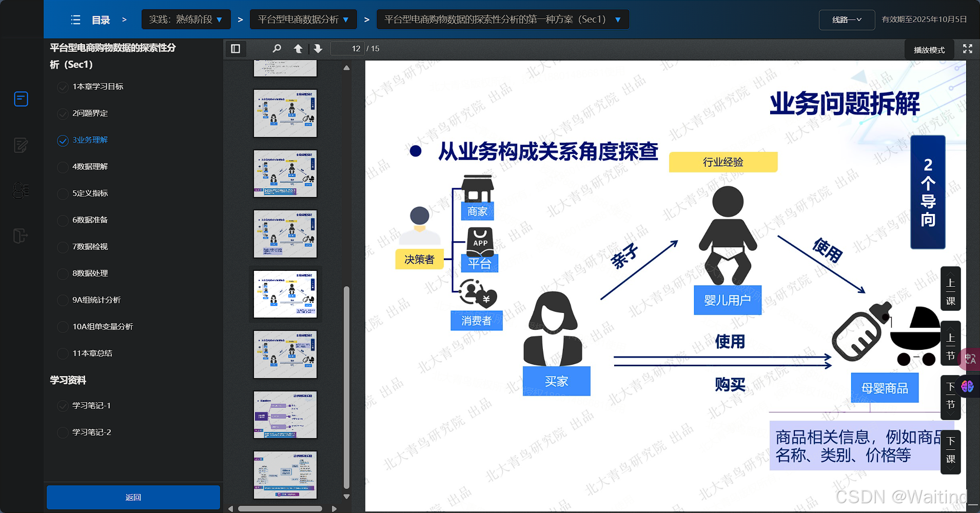980x513 pixels.
Task: Click the 播放模式 button
Action: pos(929,50)
